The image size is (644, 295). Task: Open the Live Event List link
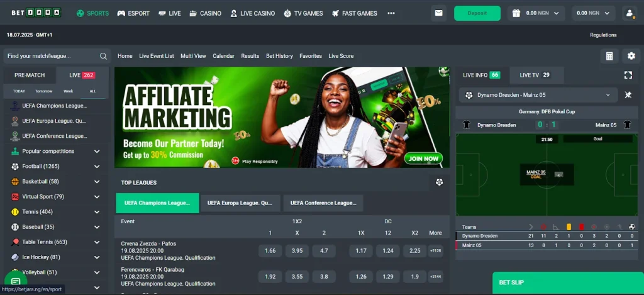tap(157, 56)
